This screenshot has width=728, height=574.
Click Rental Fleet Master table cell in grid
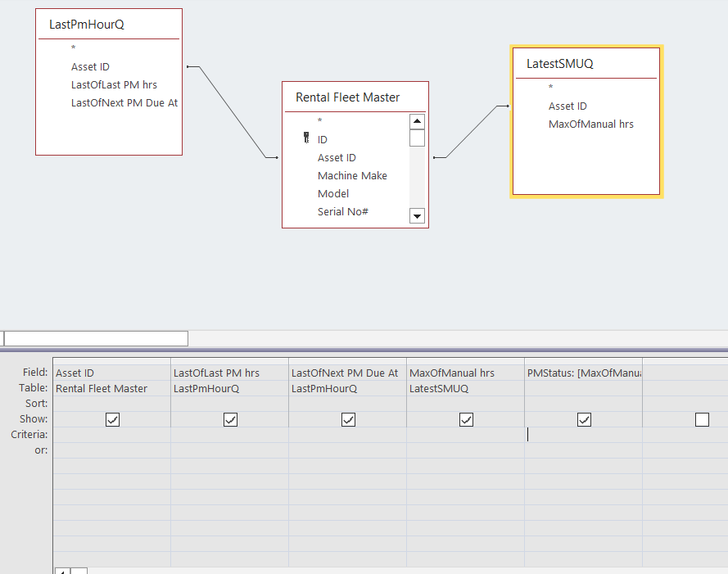(x=112, y=388)
